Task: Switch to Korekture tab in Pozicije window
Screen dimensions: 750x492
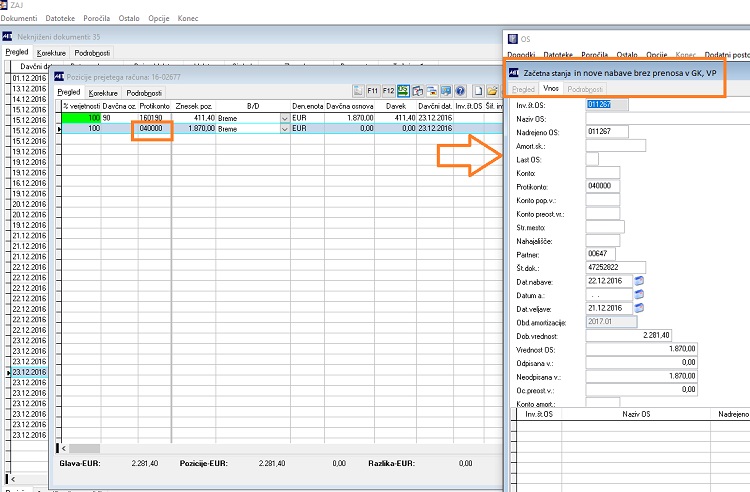Action: pyautogui.click(x=103, y=93)
